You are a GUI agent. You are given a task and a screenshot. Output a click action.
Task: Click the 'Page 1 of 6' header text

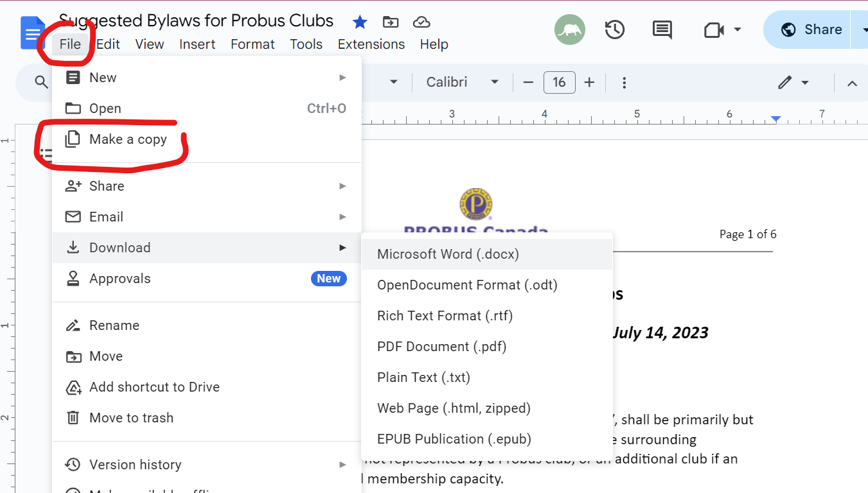(x=748, y=234)
